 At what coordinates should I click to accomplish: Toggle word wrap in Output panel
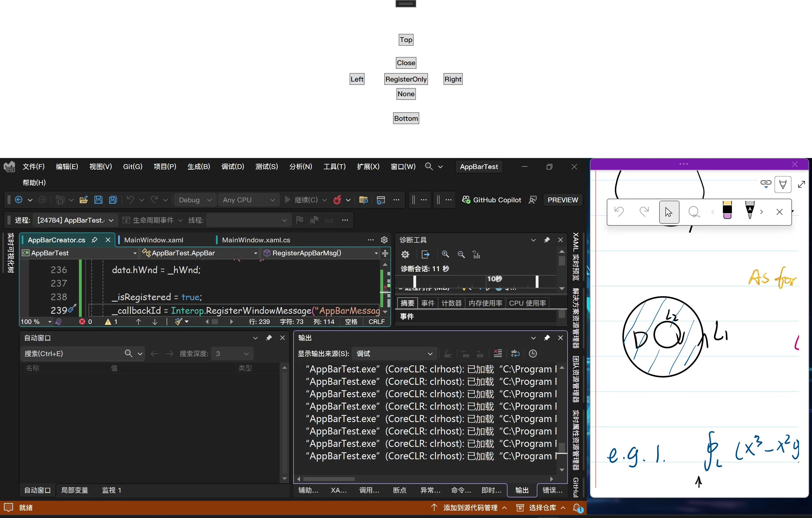click(515, 353)
